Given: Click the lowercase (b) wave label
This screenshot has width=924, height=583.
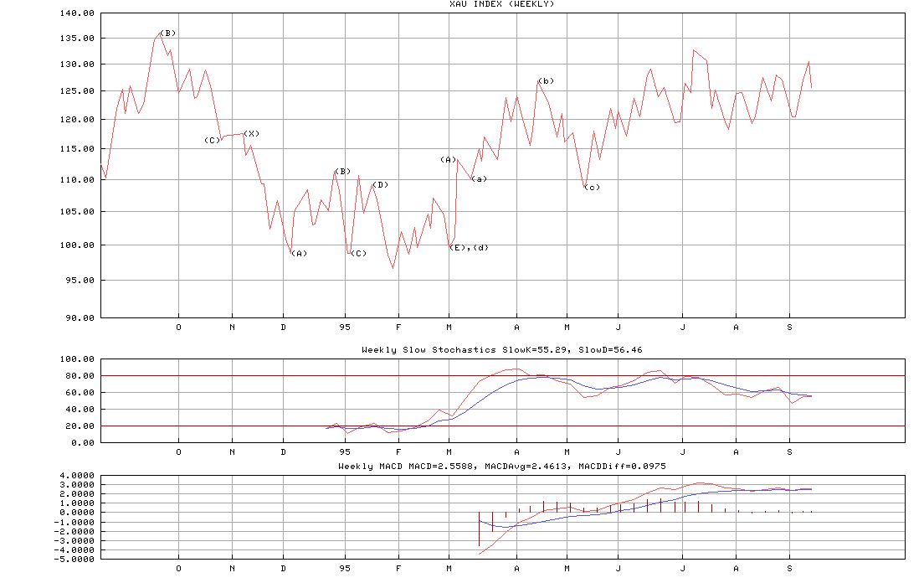Looking at the screenshot, I should [546, 80].
